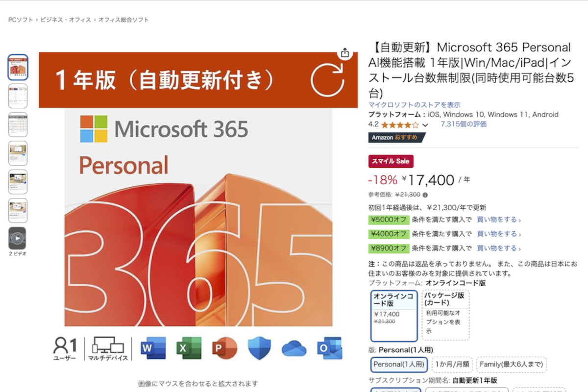Open the オフィス総合ソフト breadcrumb
The image size is (588, 392).
click(123, 20)
